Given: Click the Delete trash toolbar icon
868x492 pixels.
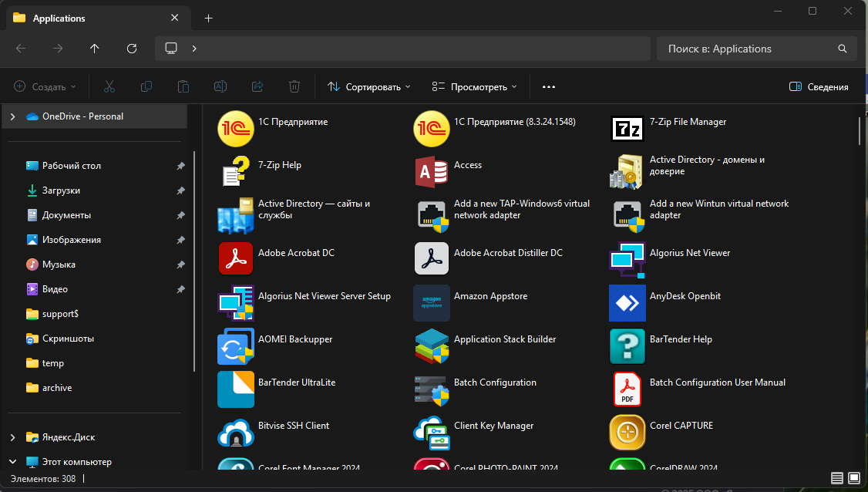Looking at the screenshot, I should click(x=294, y=86).
